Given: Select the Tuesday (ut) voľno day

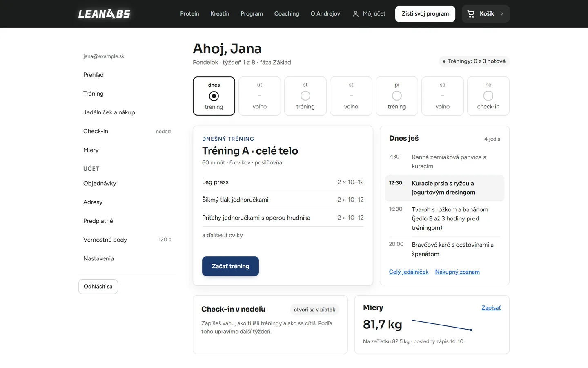Looking at the screenshot, I should (260, 96).
